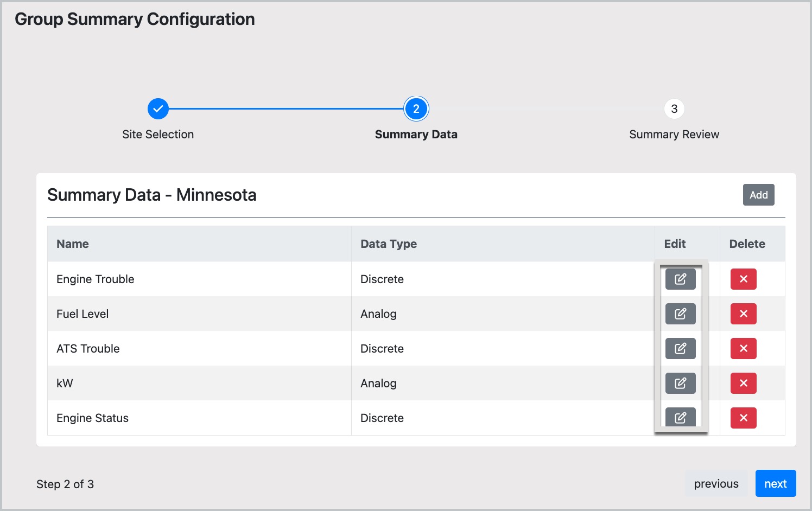This screenshot has height=511, width=812.
Task: Delete the Fuel Level entry
Action: click(743, 314)
